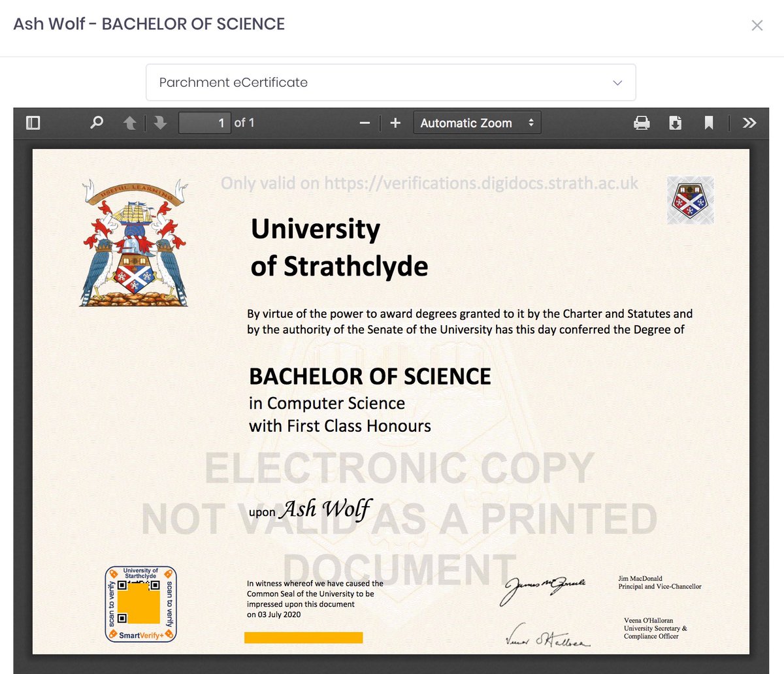This screenshot has height=674, width=784.
Task: Close the Ash Wolf certificate dialog
Action: [x=757, y=25]
